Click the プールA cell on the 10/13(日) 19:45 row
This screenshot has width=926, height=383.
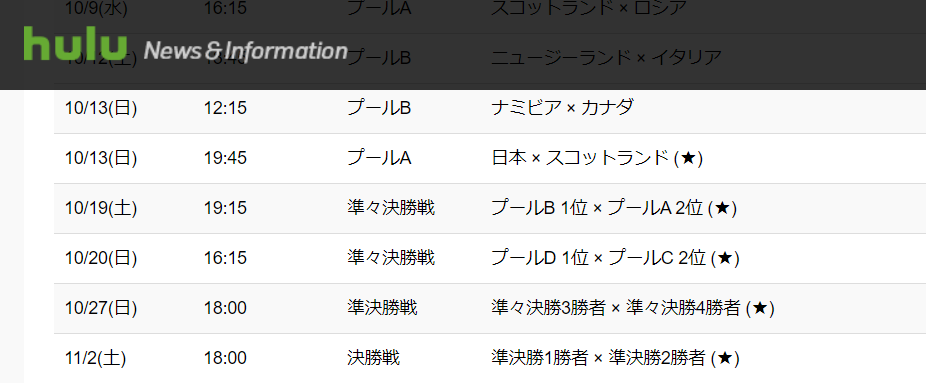(x=379, y=158)
